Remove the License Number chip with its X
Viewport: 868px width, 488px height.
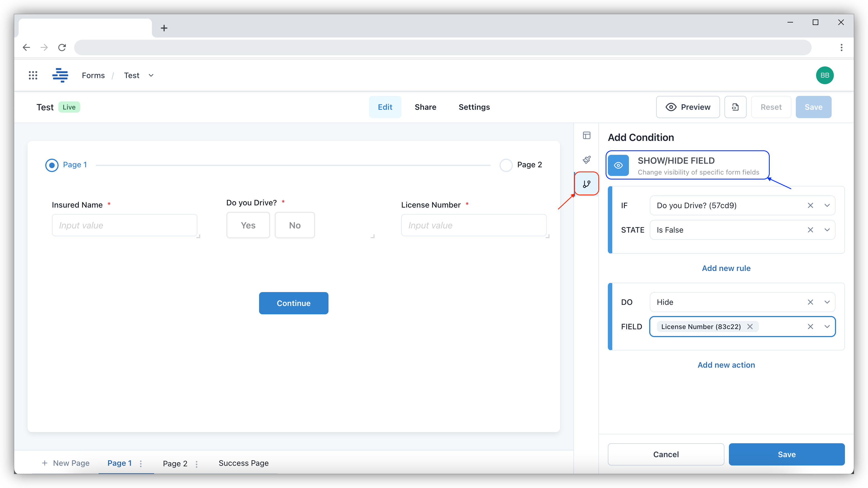(750, 327)
